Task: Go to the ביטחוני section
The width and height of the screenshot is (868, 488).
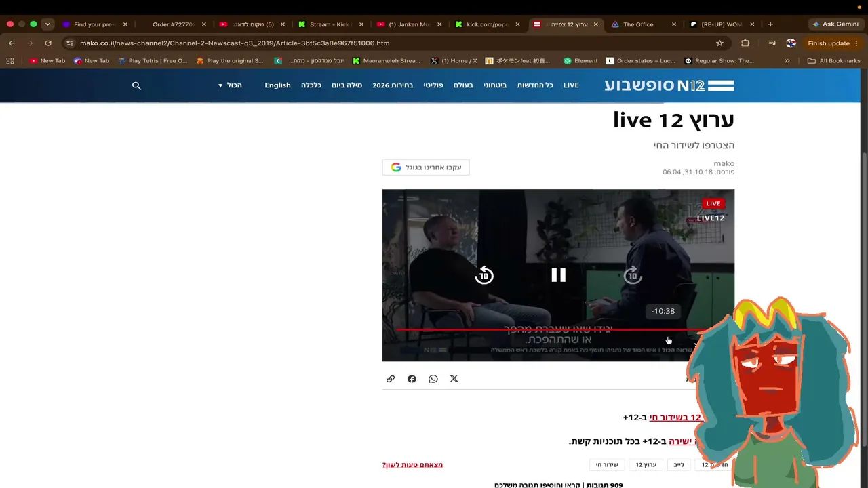Action: tap(495, 85)
